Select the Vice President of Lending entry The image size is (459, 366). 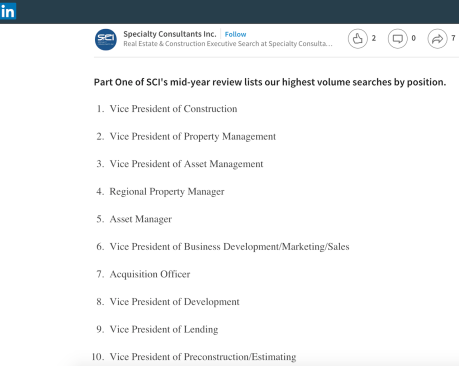[164, 329]
